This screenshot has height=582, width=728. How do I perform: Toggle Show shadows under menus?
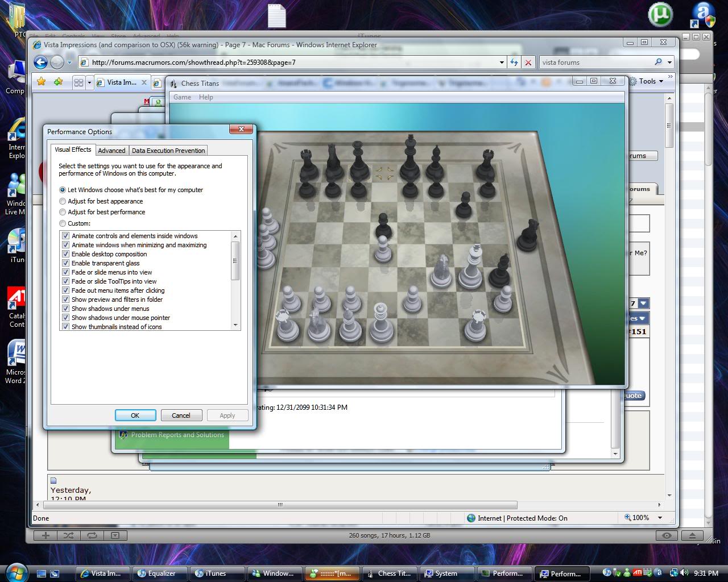pos(66,309)
